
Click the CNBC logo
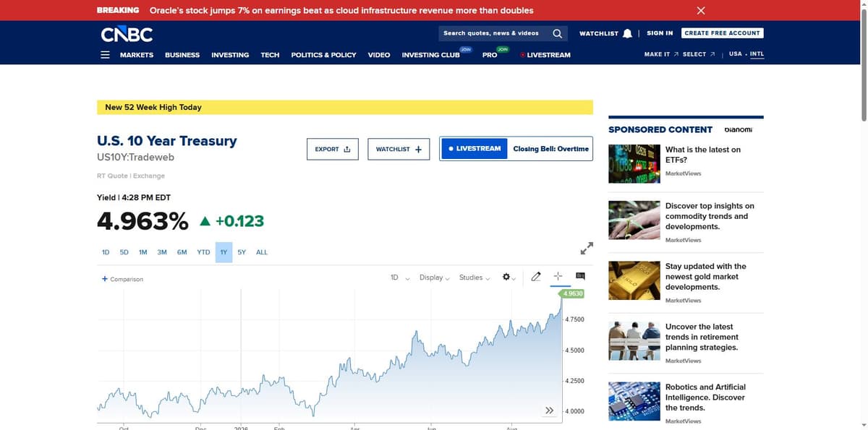click(x=127, y=34)
